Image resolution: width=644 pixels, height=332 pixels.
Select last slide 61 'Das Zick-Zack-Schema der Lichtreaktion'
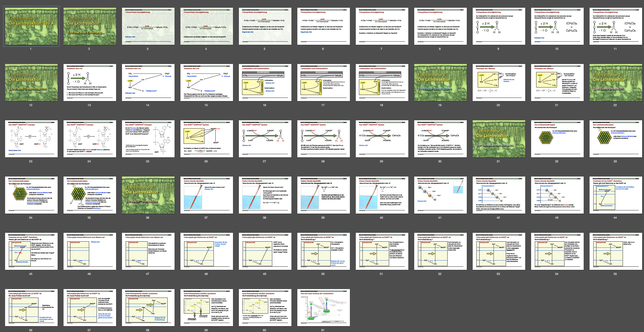point(323,307)
